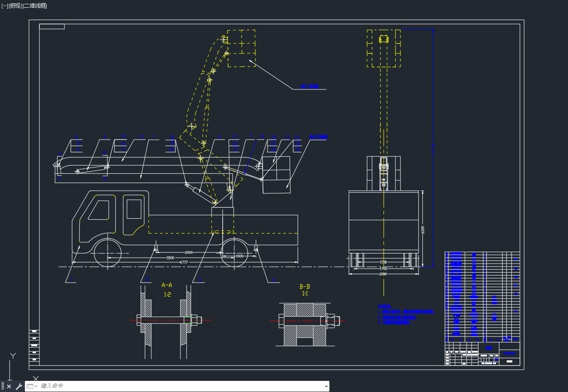Open the 二维线框 visual style menu
This screenshot has width=568, height=392.
(35, 6)
